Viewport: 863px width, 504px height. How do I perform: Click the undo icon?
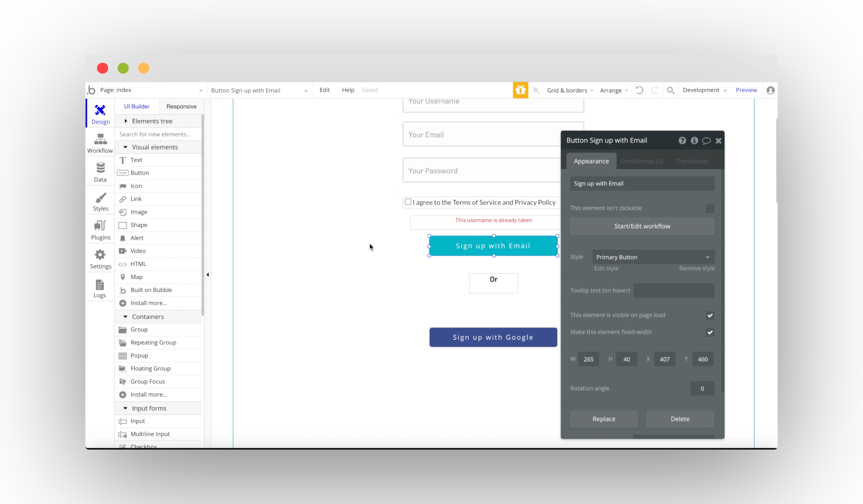pos(639,90)
